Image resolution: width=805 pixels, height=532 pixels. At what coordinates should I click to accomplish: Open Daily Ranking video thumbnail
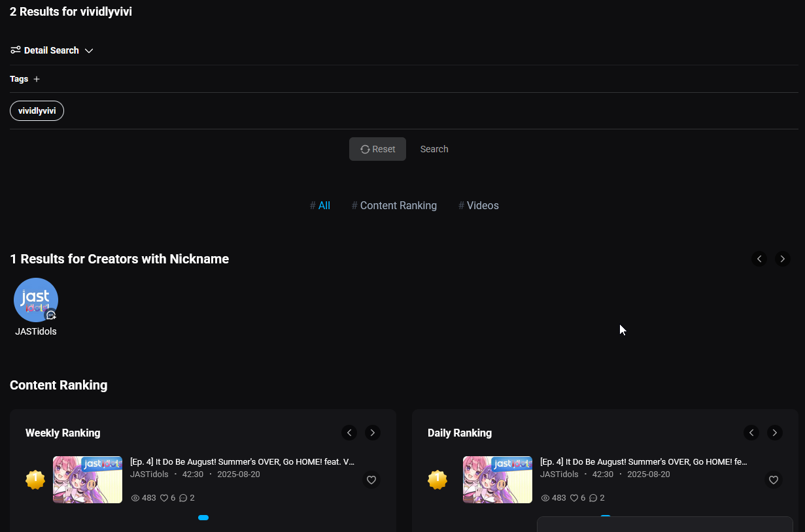click(498, 480)
